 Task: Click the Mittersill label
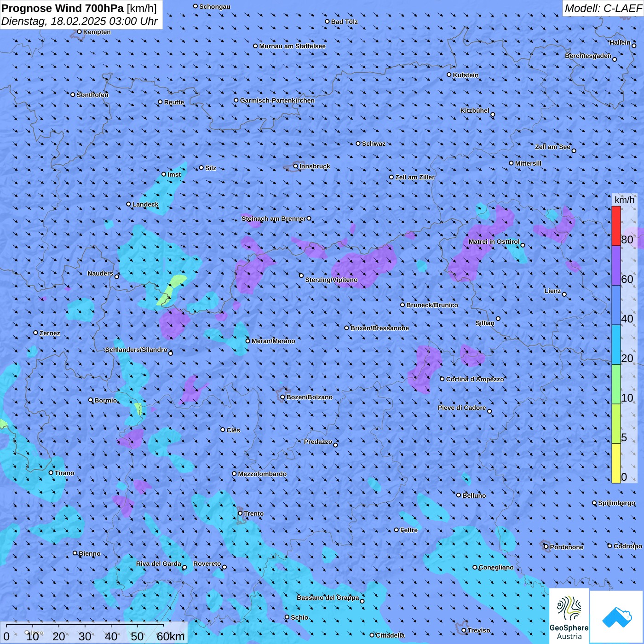point(528,163)
